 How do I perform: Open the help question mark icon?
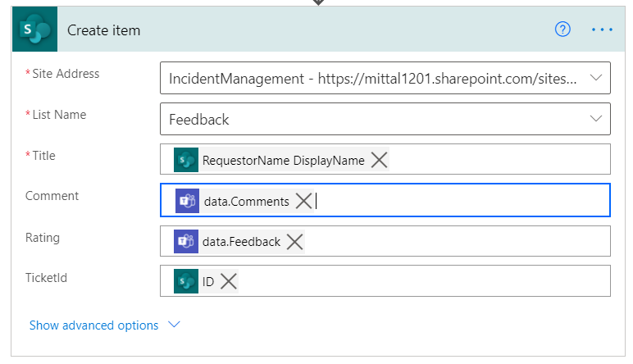click(x=562, y=30)
